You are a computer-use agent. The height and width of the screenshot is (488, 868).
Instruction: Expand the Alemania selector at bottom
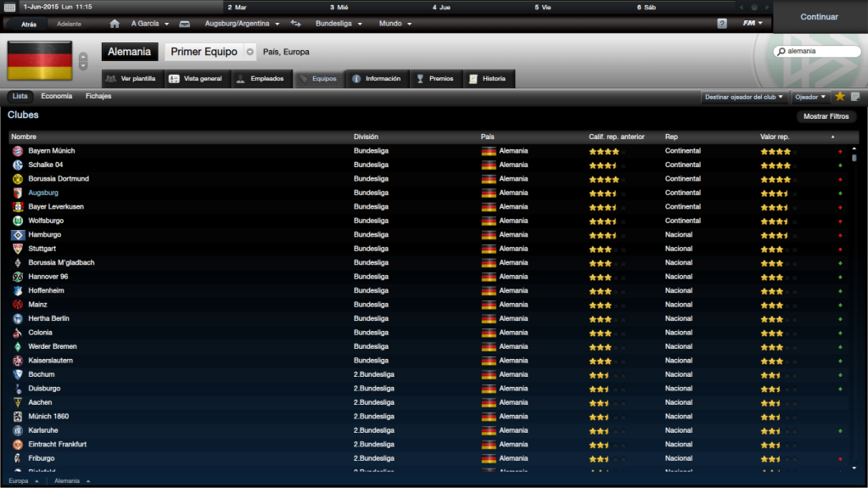coord(72,481)
